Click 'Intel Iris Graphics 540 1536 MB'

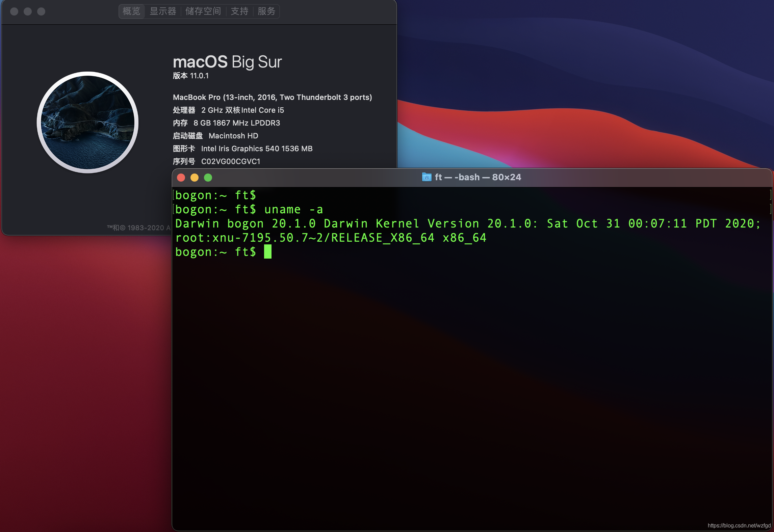(257, 149)
